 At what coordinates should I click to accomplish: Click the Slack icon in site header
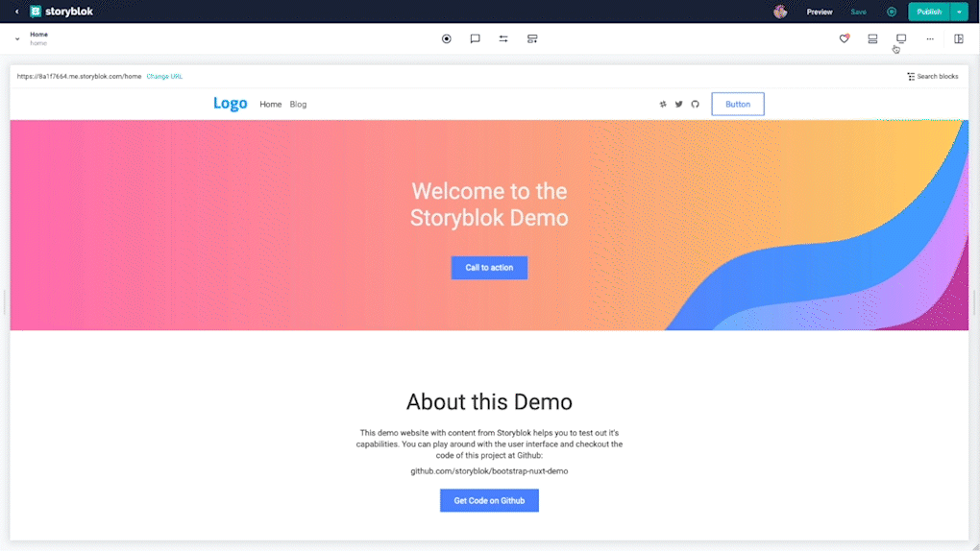pos(663,105)
